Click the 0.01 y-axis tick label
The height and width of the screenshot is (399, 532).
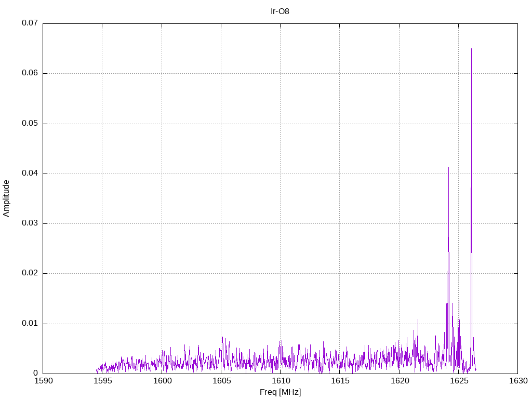click(x=30, y=323)
